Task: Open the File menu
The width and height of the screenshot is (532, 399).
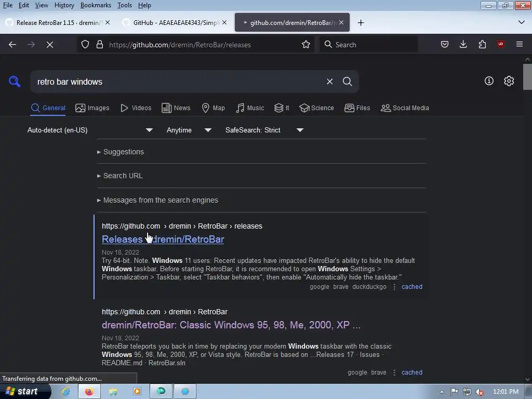Action: pyautogui.click(x=7, y=5)
